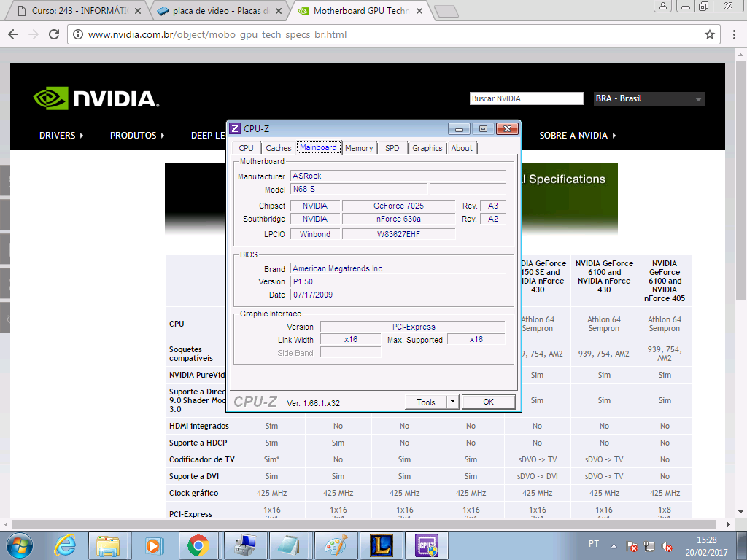Open the Chrome three-dot menu
The width and height of the screenshot is (747, 560).
click(735, 34)
